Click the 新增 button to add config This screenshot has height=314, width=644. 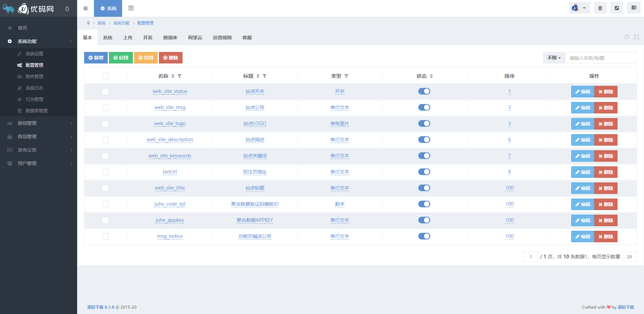[x=96, y=58]
